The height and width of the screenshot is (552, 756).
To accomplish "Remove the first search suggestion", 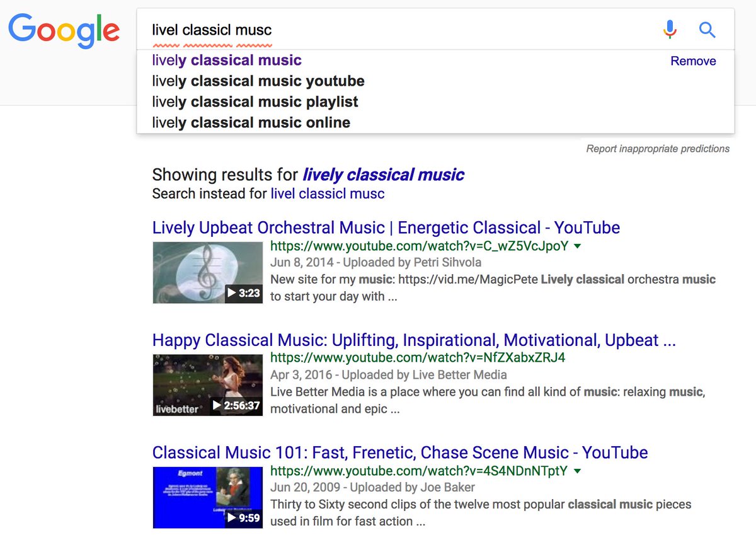I will 693,61.
